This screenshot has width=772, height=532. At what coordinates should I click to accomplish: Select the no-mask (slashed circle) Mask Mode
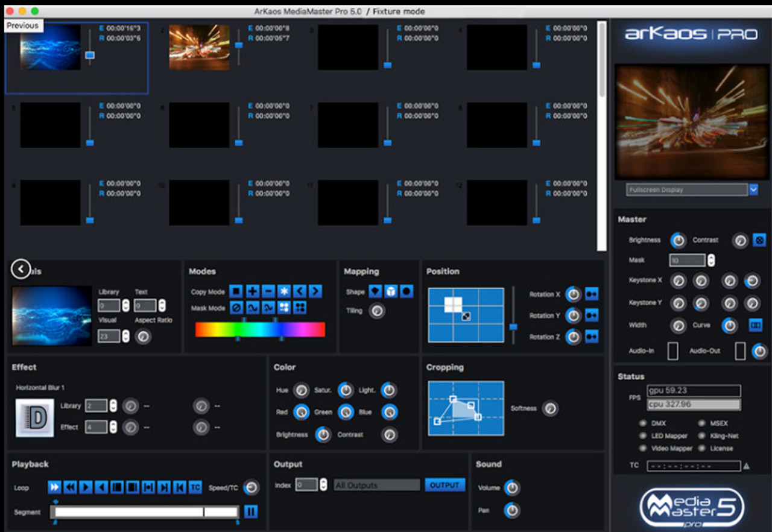coord(236,308)
